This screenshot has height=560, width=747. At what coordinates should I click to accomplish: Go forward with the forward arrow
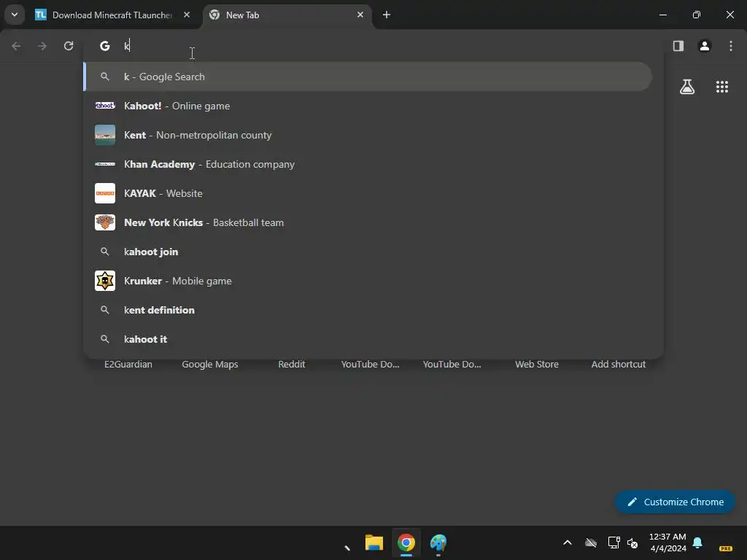42,46
